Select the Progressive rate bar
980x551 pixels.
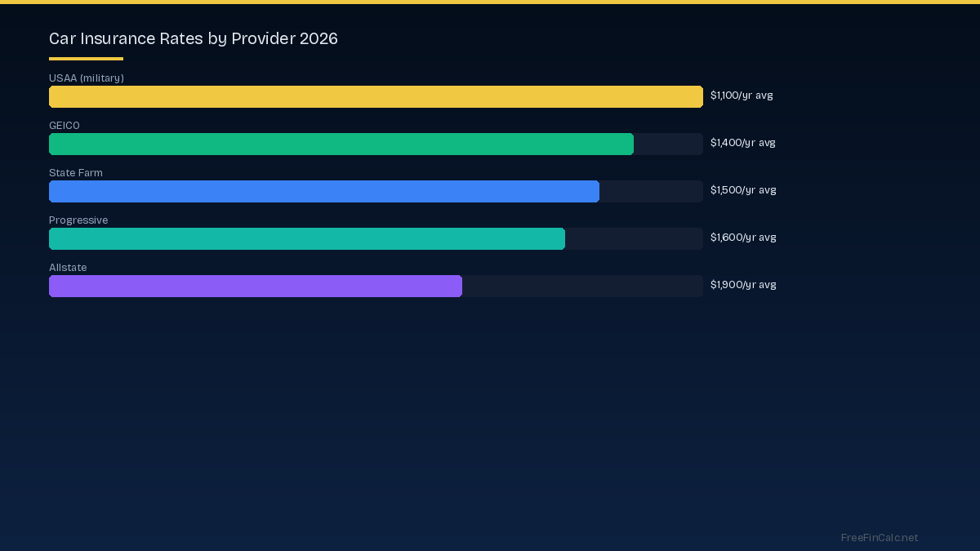click(x=307, y=238)
